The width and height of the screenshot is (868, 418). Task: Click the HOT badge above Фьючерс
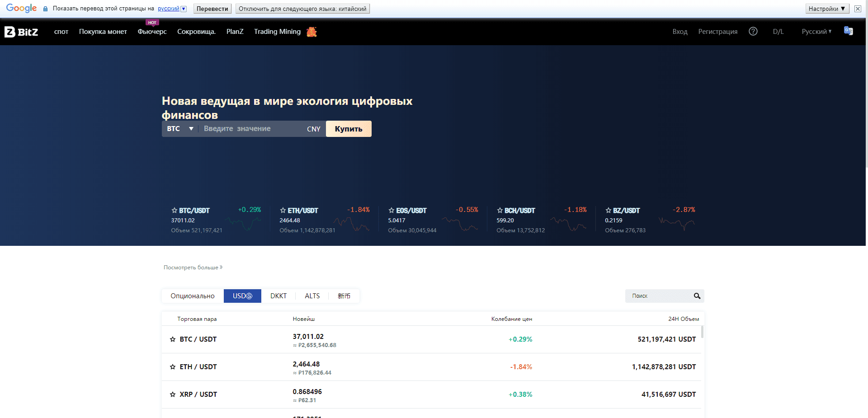[x=152, y=22]
